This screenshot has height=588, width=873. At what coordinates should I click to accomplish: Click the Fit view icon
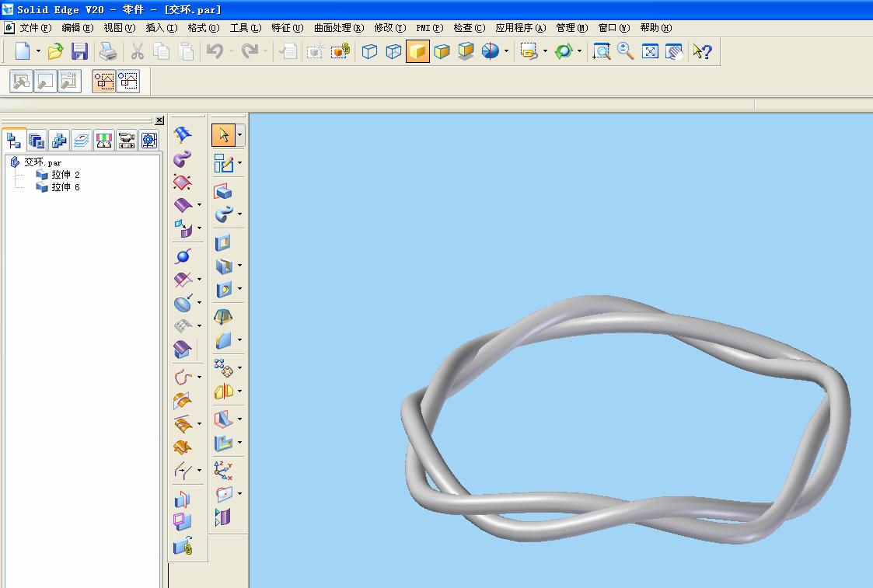(x=650, y=51)
